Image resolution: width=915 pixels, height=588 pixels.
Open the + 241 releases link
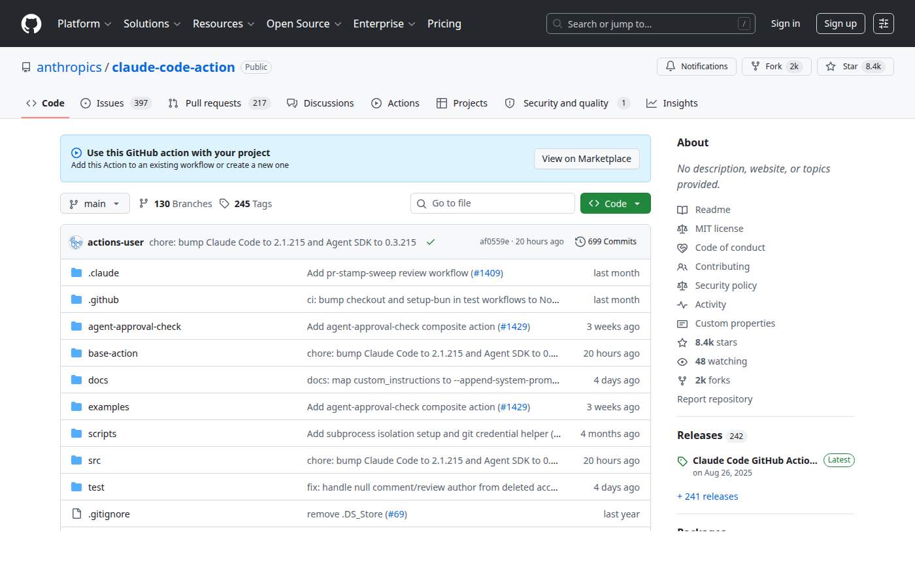708,497
